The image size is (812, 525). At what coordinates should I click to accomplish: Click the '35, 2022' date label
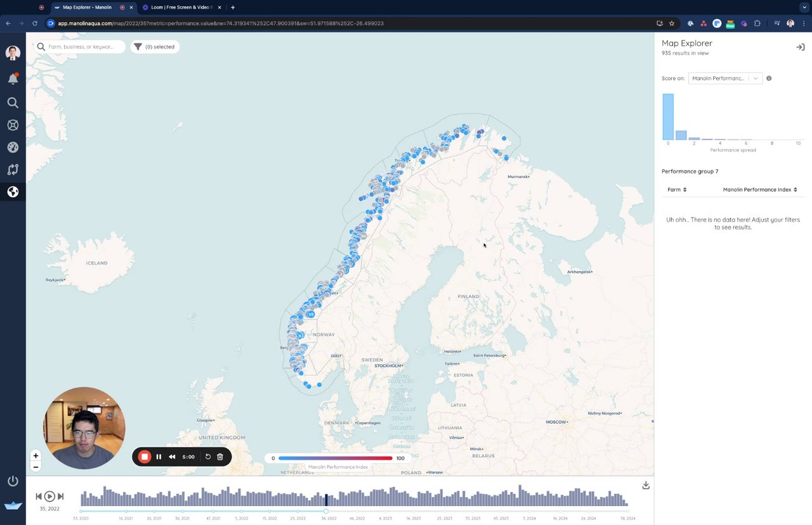click(x=49, y=509)
